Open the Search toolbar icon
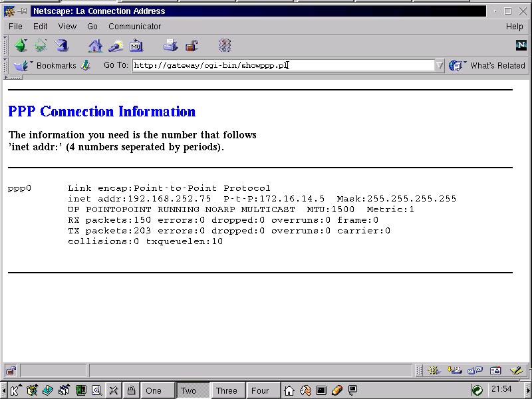Screen dimensions: 532x399 pos(116,45)
